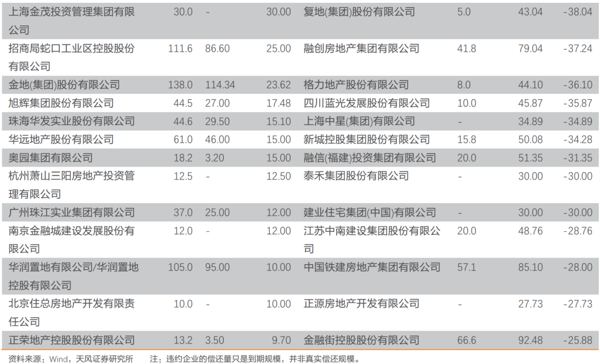Click 建业住宅集团(中国)有限公司
The width and height of the screenshot is (600, 364).
point(369,213)
